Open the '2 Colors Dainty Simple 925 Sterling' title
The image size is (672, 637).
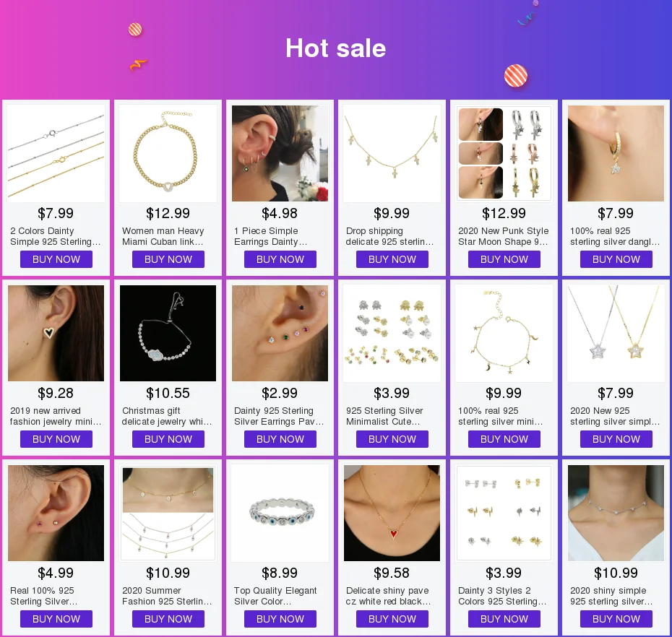56,236
